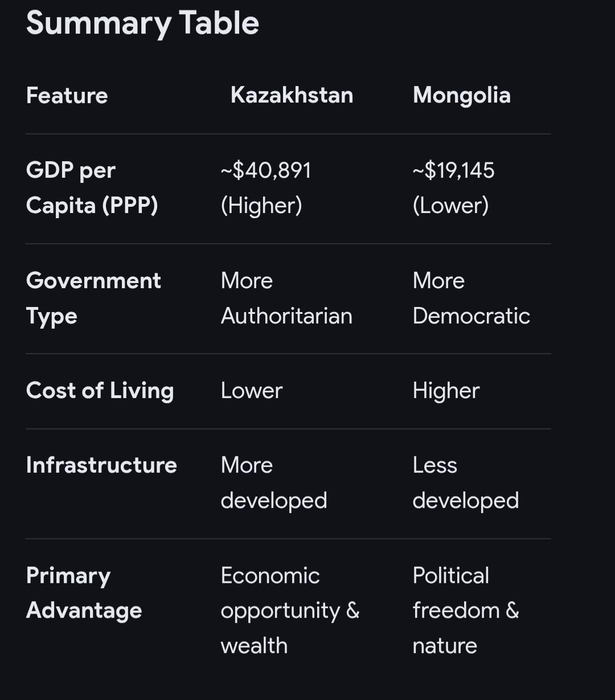Click the "Kazakhstan" column header
The height and width of the screenshot is (700, 615).
pos(292,95)
